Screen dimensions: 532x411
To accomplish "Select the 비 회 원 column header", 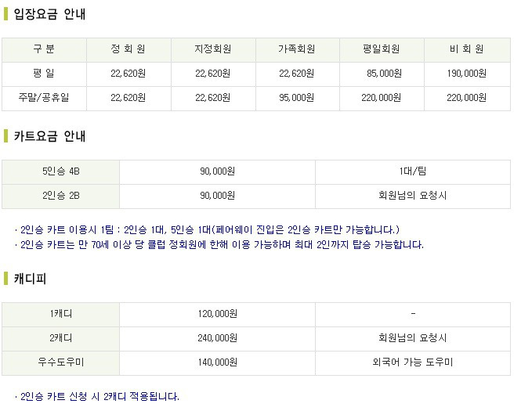I will tap(466, 49).
